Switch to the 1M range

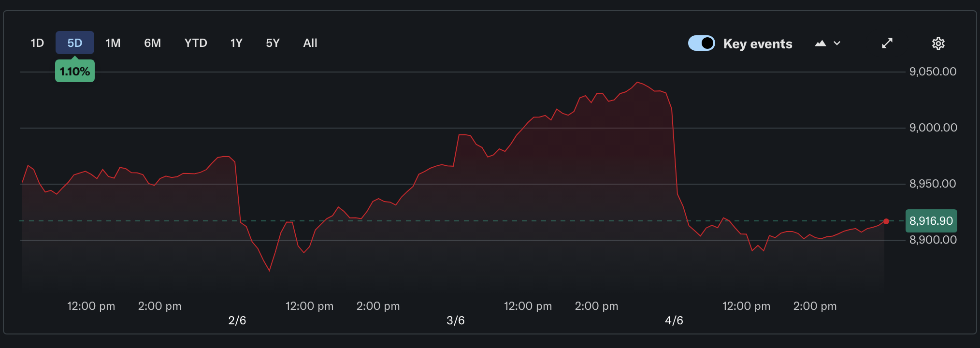pos(113,43)
